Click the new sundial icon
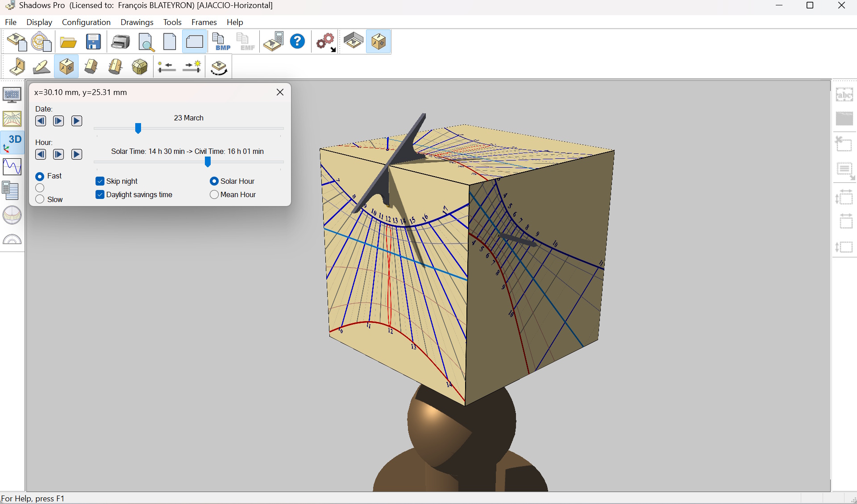Image resolution: width=857 pixels, height=504 pixels. click(17, 42)
